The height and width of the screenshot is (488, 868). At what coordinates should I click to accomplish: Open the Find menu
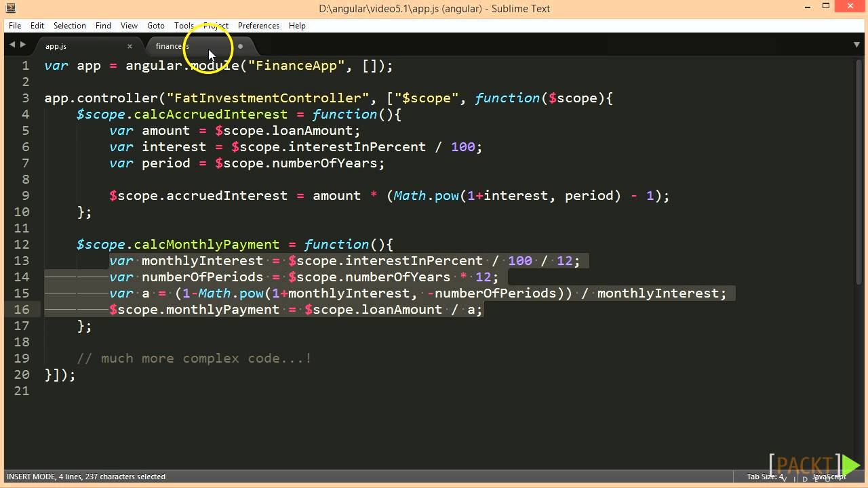(103, 26)
